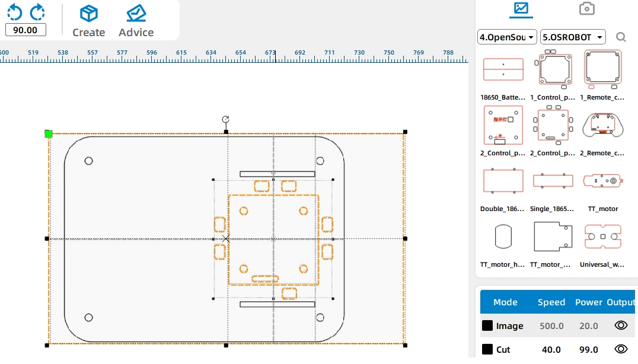This screenshot has height=364, width=638.
Task: Select the TT_motor_h... thumbnail
Action: click(x=503, y=237)
